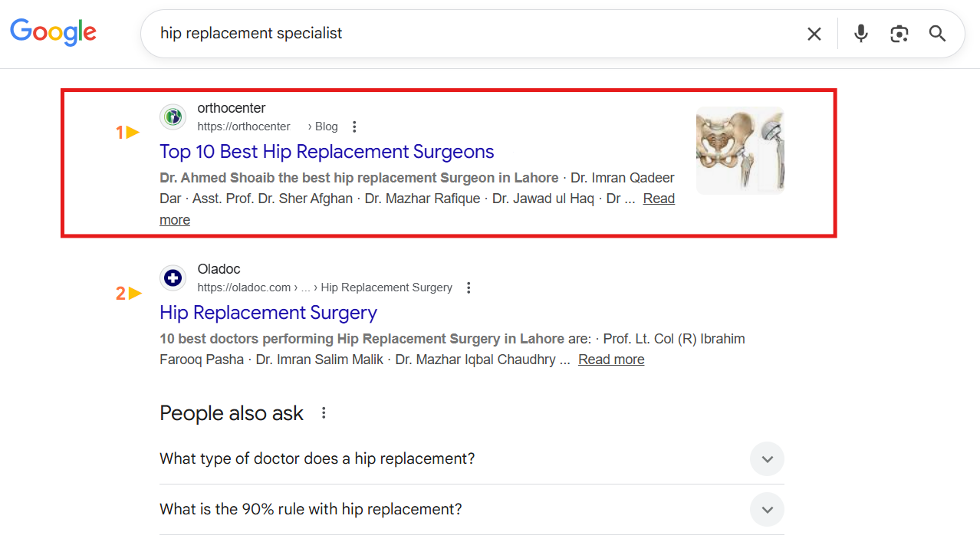Click Read more under orthocenter snippet
The height and width of the screenshot is (542, 980).
click(658, 199)
